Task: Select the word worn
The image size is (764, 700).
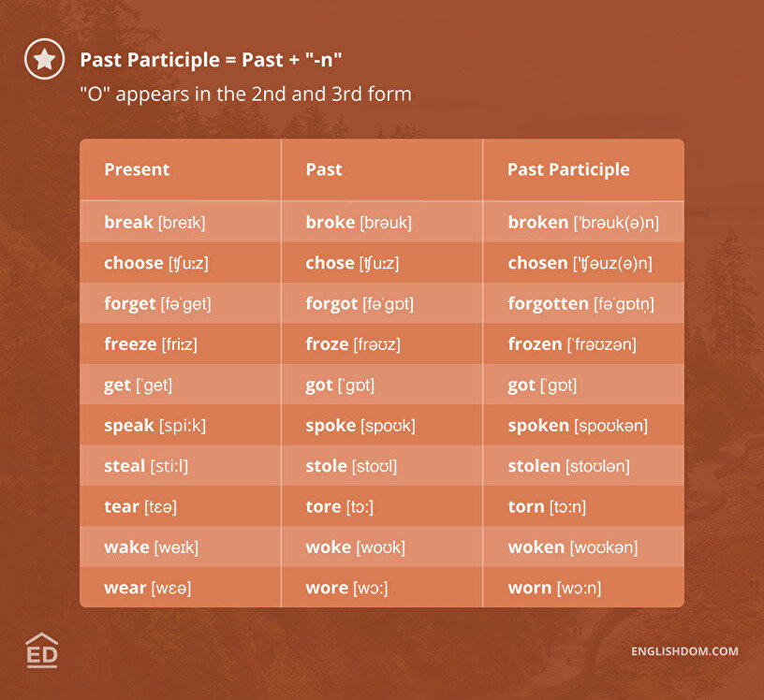Action: tap(529, 588)
